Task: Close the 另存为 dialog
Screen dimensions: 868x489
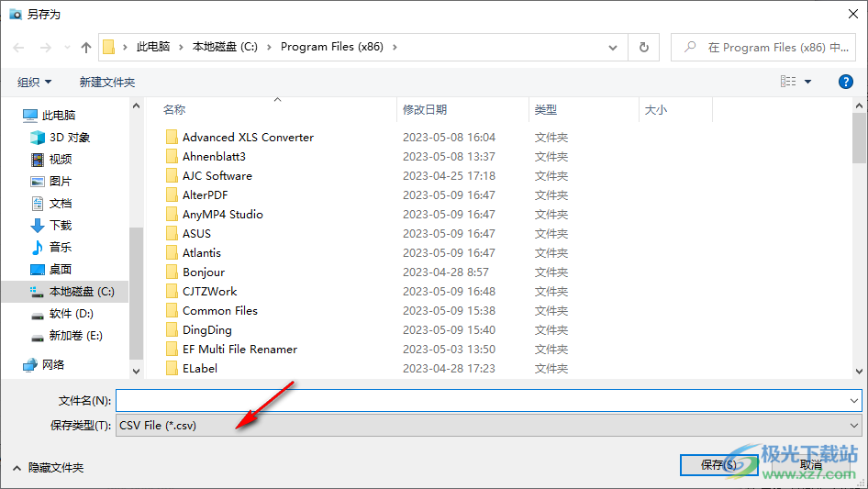Action: pos(853,14)
